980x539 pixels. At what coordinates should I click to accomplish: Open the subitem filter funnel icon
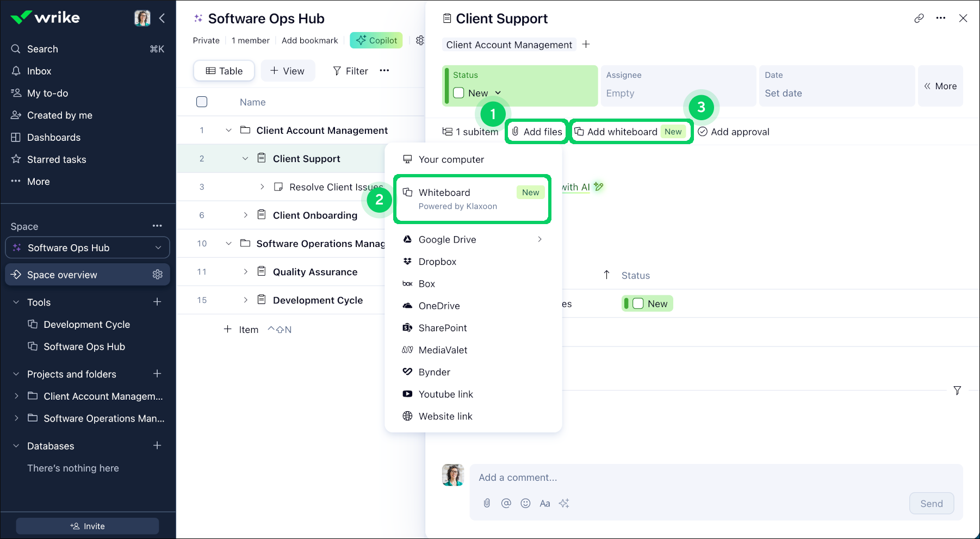(x=957, y=391)
